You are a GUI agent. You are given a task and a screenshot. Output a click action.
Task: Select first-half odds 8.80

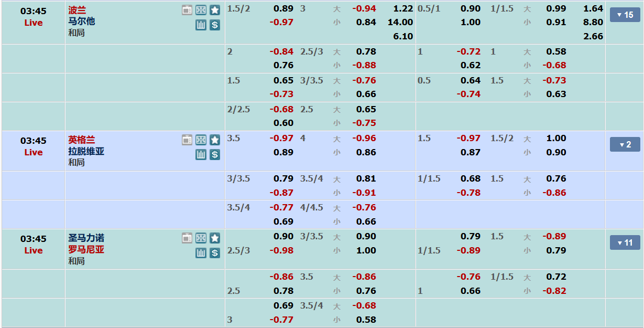tap(593, 22)
